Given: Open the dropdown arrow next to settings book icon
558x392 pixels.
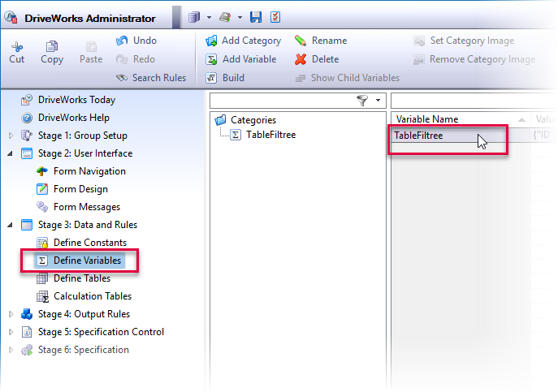Looking at the screenshot, I should [240, 17].
